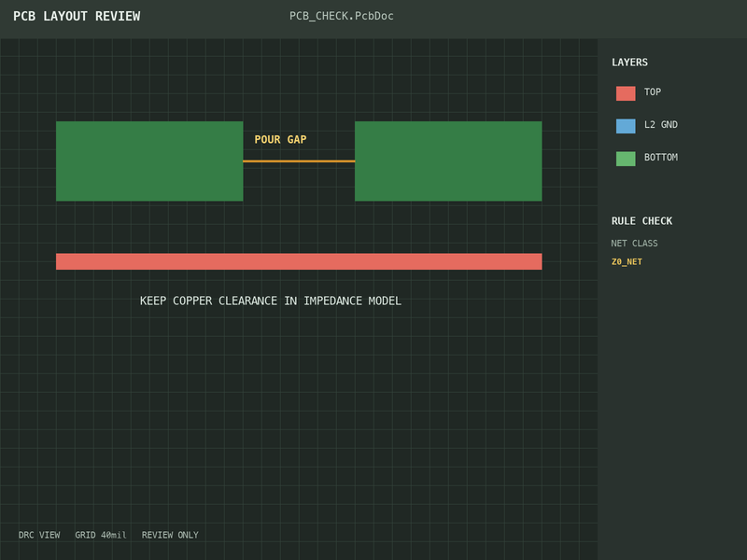The height and width of the screenshot is (560, 747).
Task: Click the Z0_NET net class entry
Action: pos(627,262)
